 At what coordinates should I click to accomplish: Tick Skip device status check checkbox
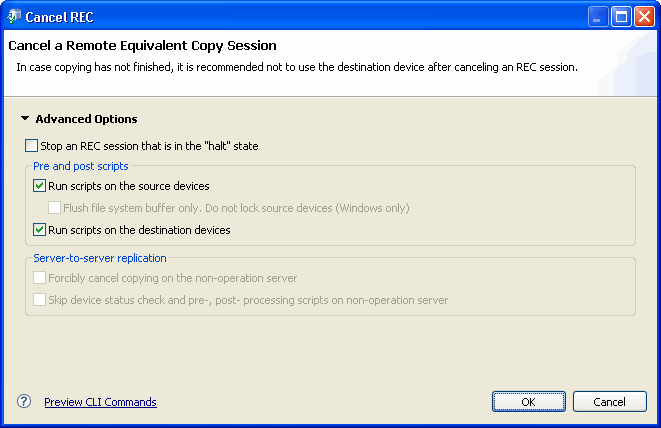coord(39,300)
